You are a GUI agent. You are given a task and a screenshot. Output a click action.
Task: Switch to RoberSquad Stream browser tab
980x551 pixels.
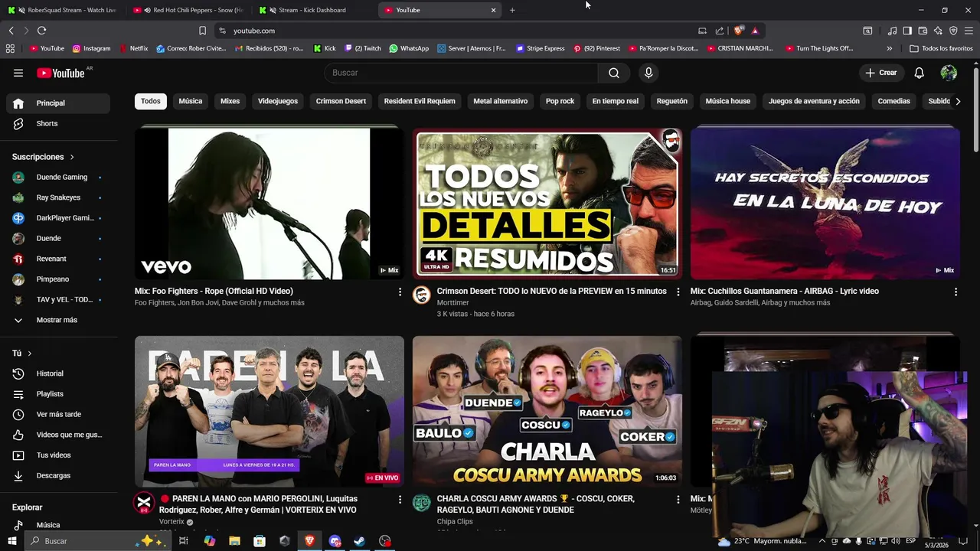point(64,10)
